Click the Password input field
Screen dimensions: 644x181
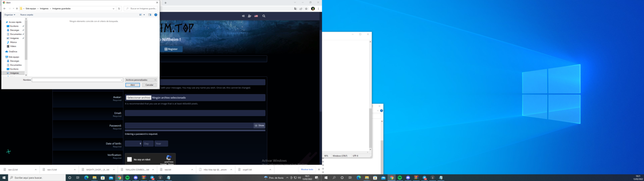tap(189, 125)
